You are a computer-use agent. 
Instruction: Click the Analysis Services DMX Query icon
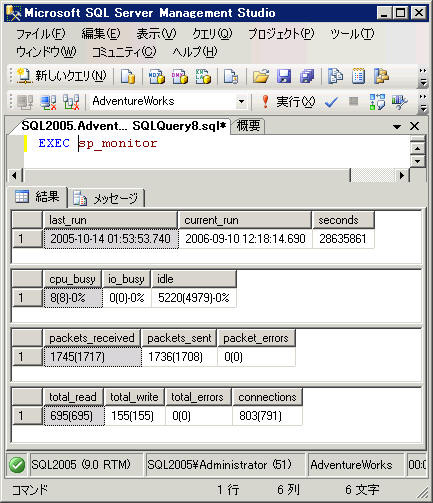click(180, 76)
